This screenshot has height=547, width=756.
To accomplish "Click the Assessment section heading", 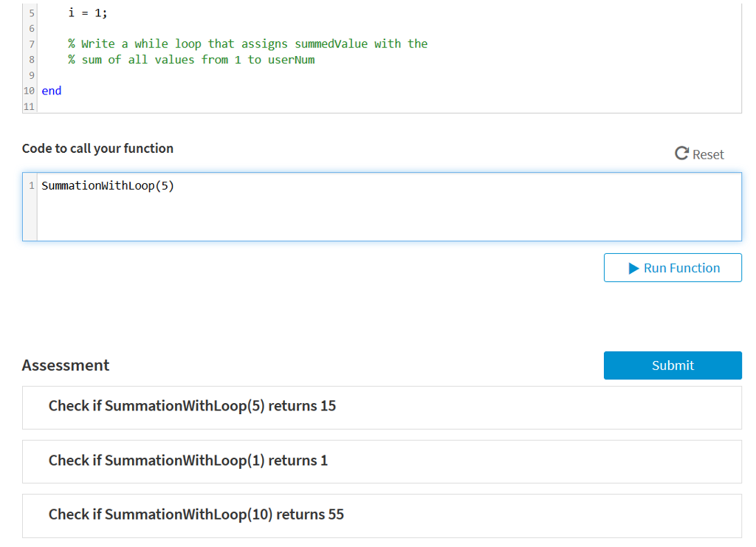I will click(x=65, y=365).
